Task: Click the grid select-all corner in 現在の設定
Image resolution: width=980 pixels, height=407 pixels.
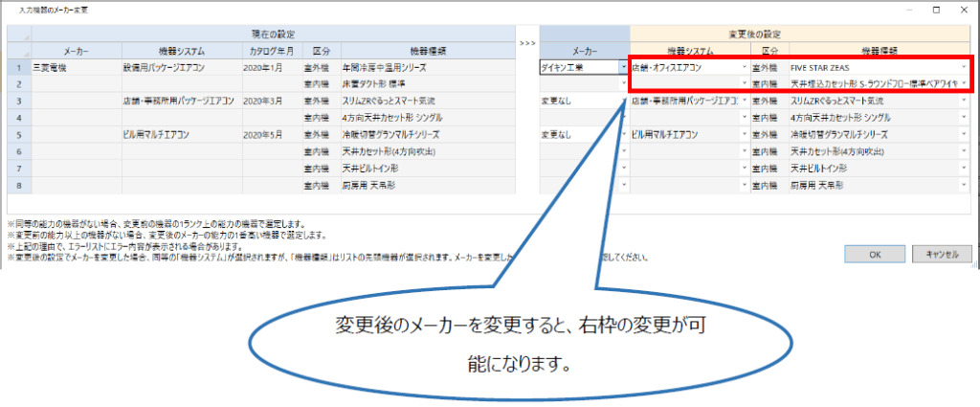Action: point(18,40)
